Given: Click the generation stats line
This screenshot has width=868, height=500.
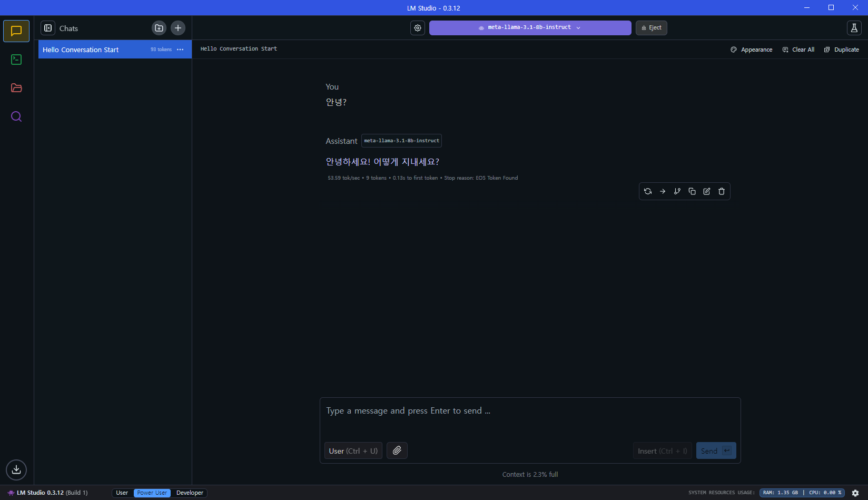Looking at the screenshot, I should [x=422, y=178].
